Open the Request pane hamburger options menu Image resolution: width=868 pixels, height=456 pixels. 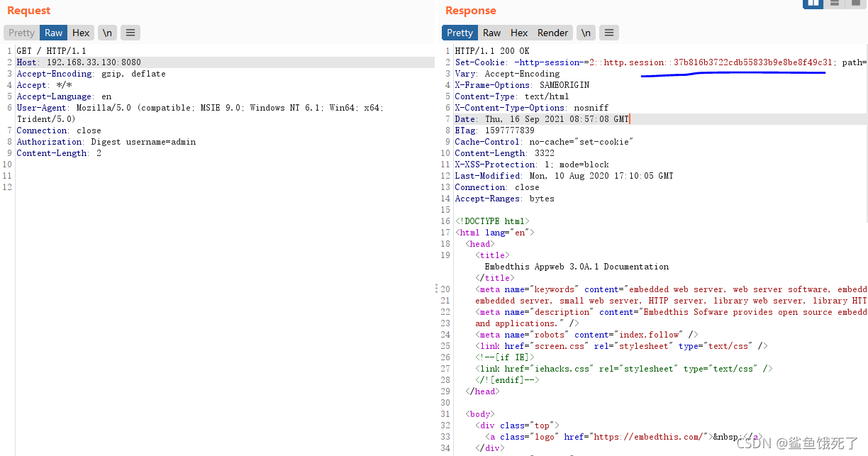click(130, 33)
